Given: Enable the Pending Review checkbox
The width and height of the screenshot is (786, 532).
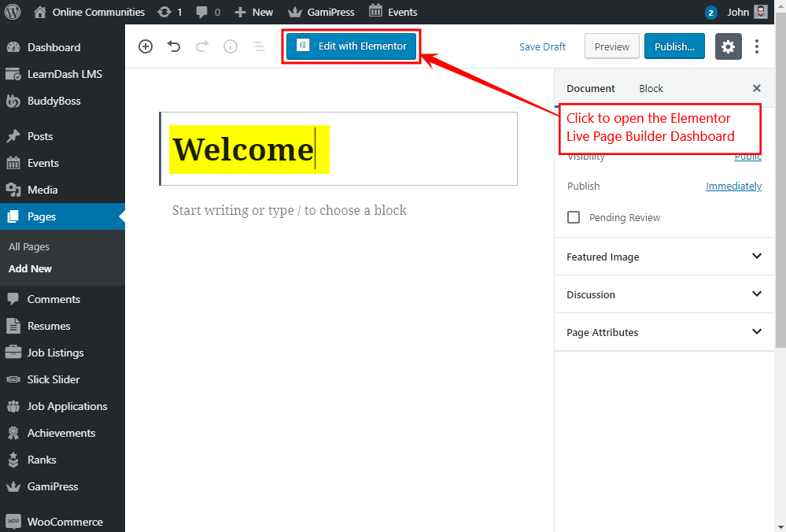Looking at the screenshot, I should coord(574,217).
